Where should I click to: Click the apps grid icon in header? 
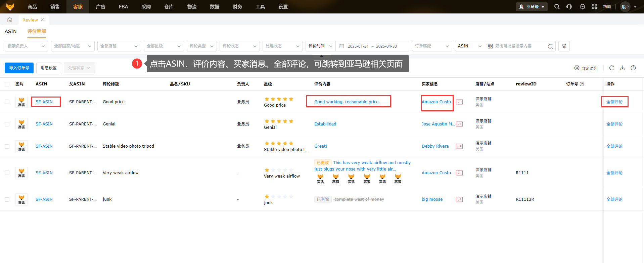[594, 7]
